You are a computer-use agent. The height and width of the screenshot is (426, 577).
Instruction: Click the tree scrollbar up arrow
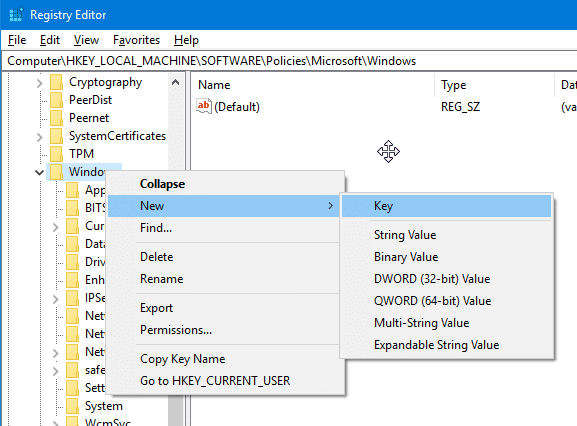click(176, 82)
